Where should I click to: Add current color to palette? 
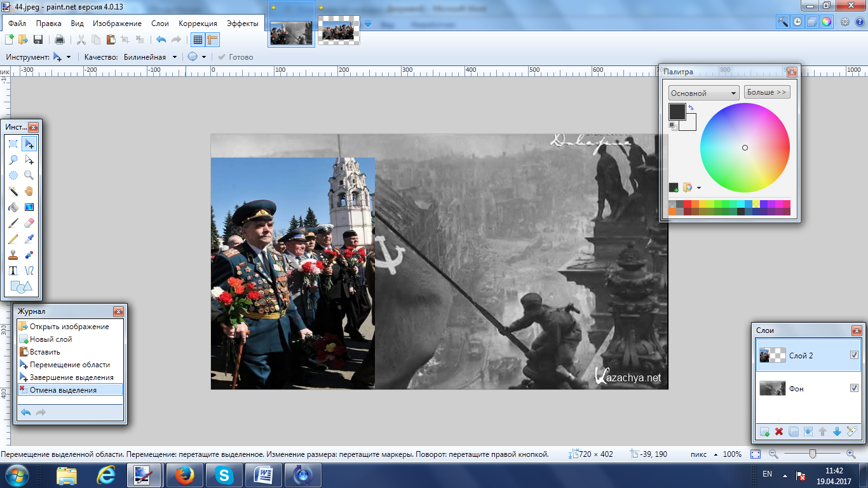pos(674,187)
